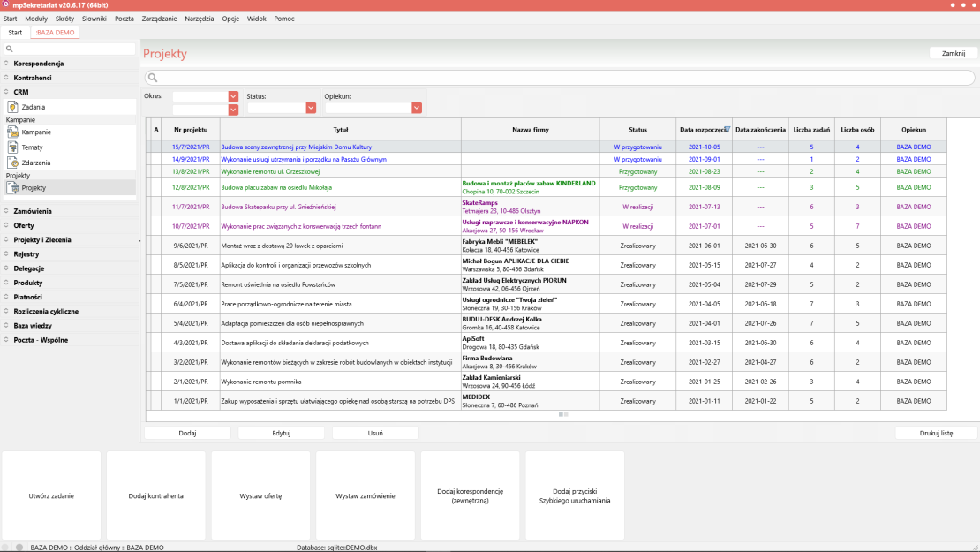Click the Dodaj kontrahenta quick-launch tile

156,495
